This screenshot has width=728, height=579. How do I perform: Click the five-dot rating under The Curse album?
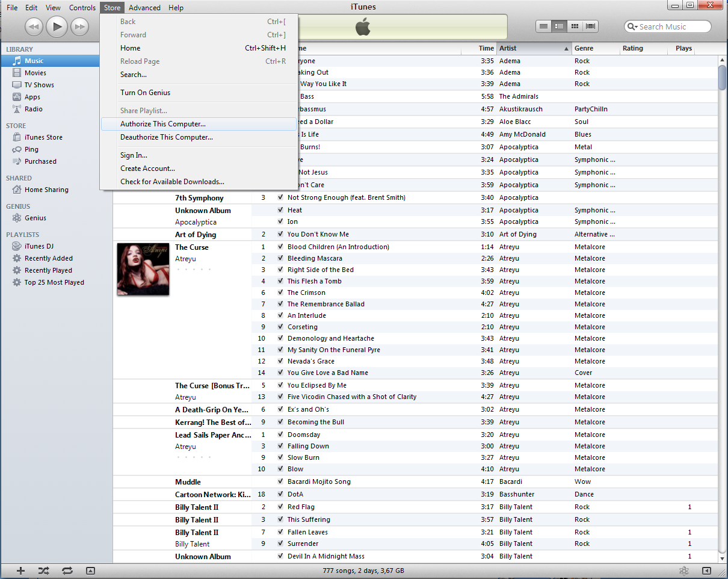[194, 270]
